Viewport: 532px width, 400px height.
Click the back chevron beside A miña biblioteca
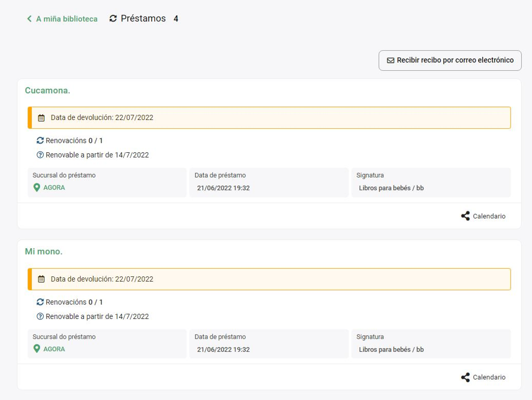(x=29, y=19)
